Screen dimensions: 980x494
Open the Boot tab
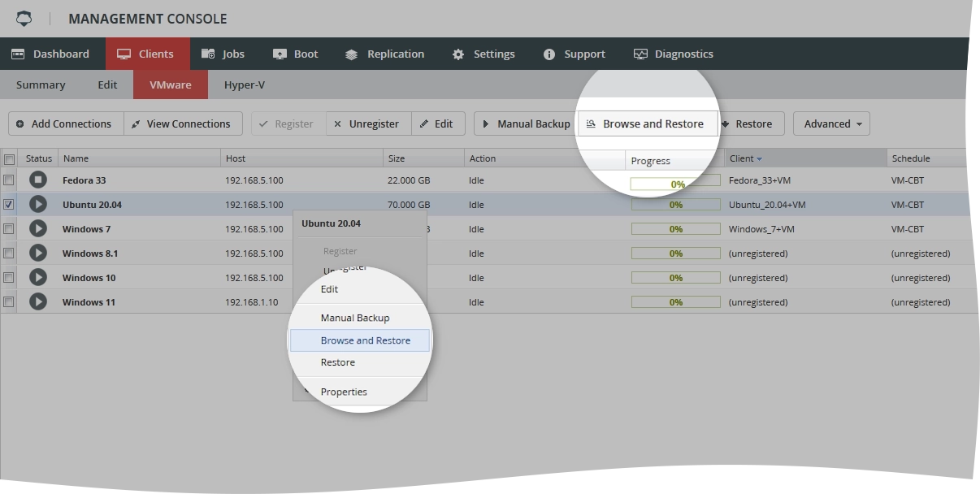pyautogui.click(x=295, y=54)
